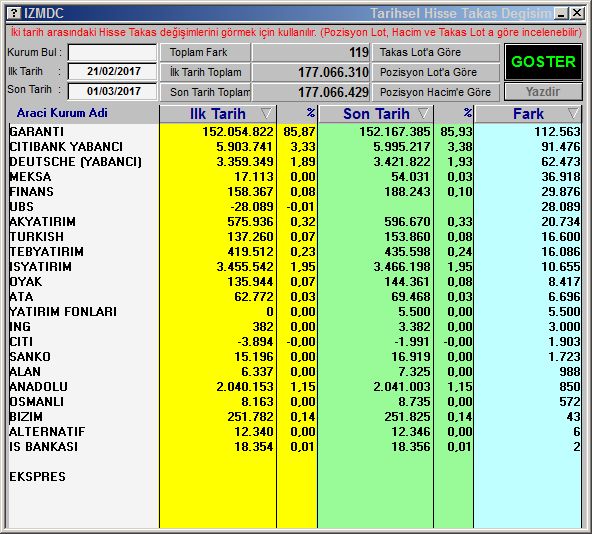Click the percent value 85,87

[299, 131]
